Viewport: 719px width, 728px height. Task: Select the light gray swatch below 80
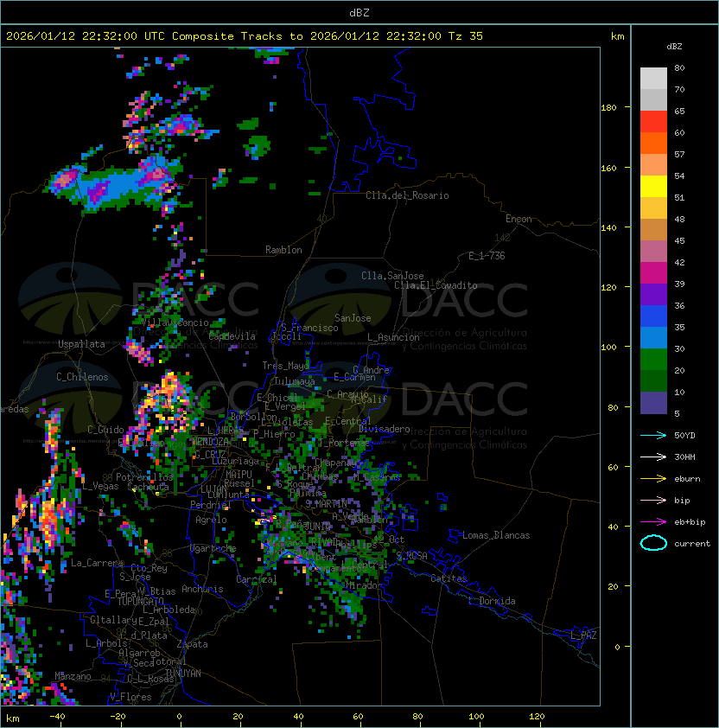coord(653,79)
